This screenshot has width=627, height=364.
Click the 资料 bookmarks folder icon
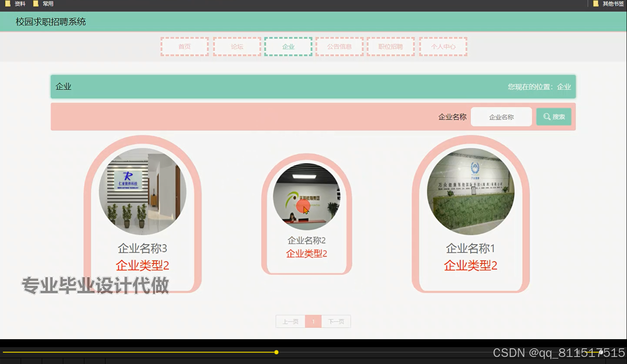pos(7,4)
